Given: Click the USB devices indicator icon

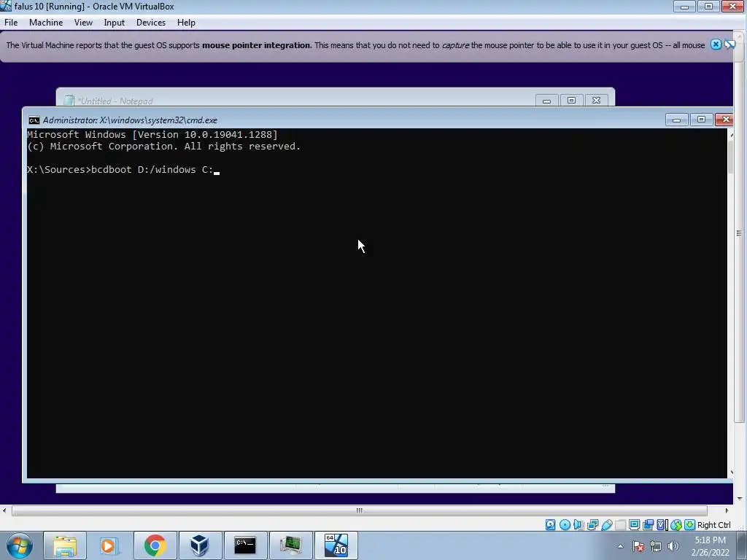Looking at the screenshot, I should pyautogui.click(x=606, y=525).
